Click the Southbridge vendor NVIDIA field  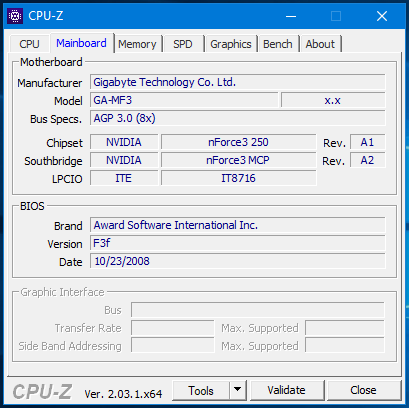[x=124, y=160]
